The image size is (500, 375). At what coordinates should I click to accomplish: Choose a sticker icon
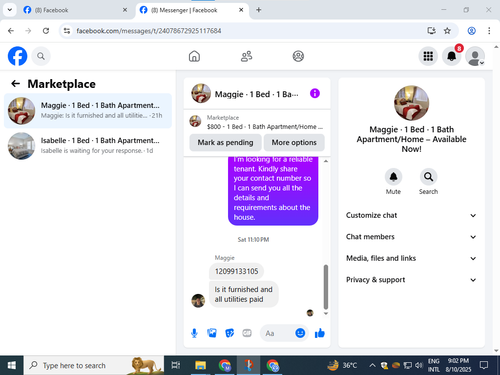click(229, 333)
